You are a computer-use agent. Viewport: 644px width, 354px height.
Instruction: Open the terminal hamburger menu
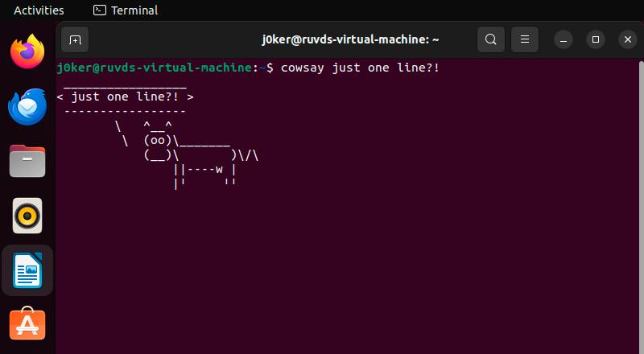pyautogui.click(x=524, y=39)
